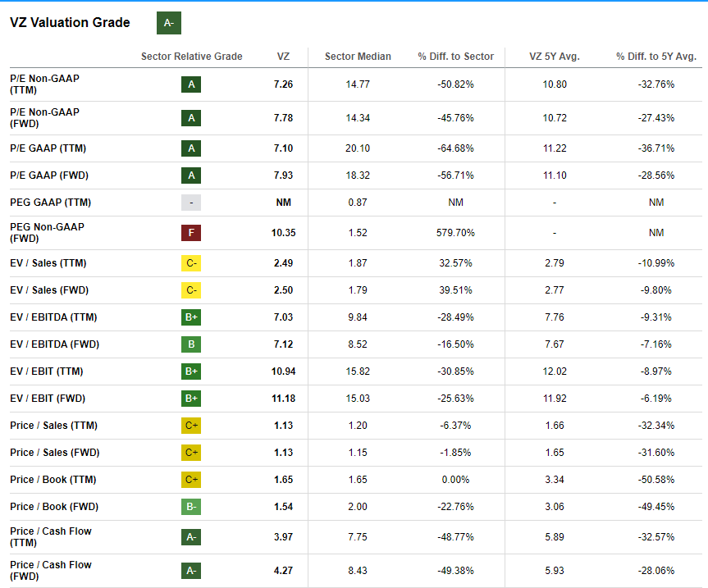The width and height of the screenshot is (708, 588).
Task: Click the EV / EBIT (FWD) metric label
Action: point(48,398)
